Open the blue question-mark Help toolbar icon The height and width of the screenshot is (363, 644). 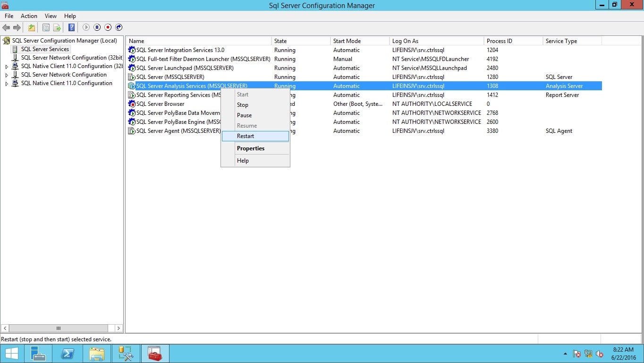coord(71,27)
